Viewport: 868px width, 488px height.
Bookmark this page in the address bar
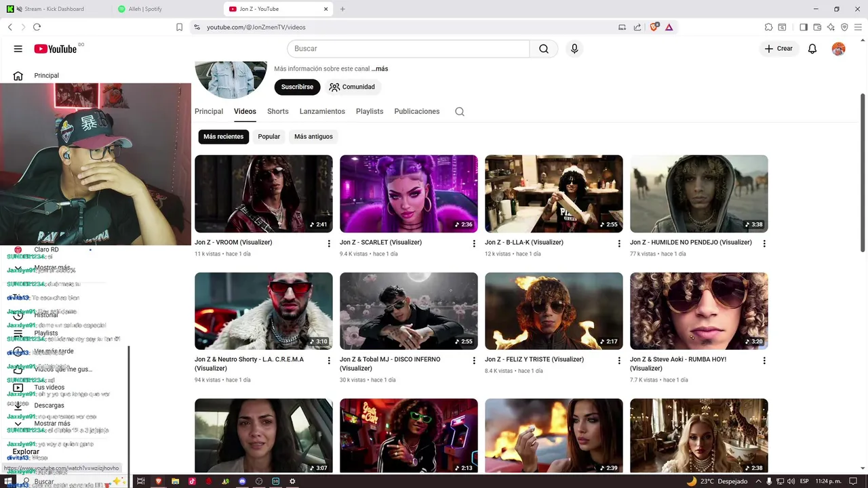179,27
